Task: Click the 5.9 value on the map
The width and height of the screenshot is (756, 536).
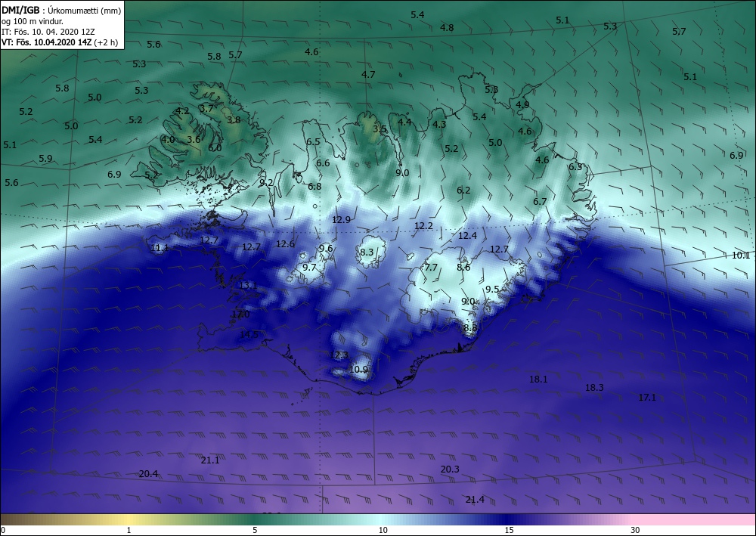Action: pos(46,158)
